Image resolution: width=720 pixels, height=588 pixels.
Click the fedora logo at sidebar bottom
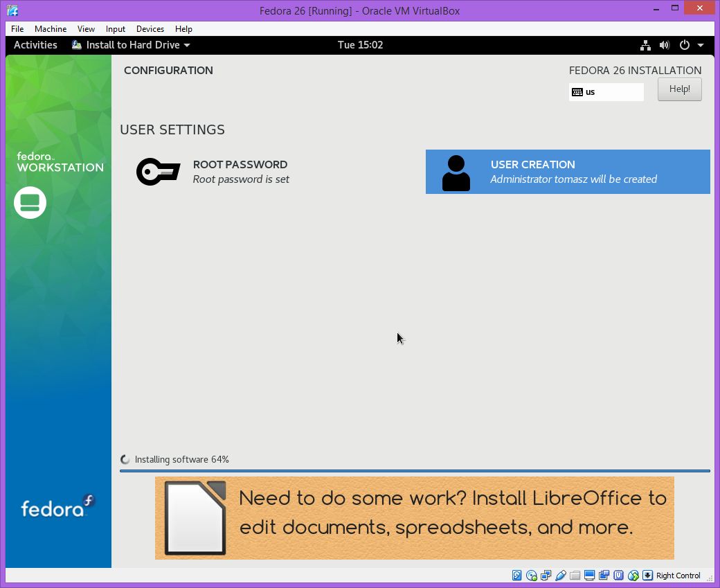coord(58,506)
